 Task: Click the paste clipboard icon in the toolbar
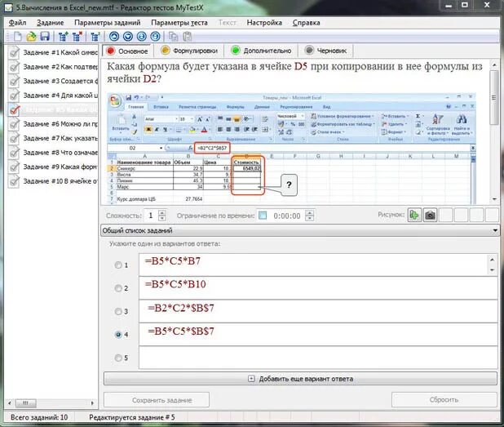click(188, 37)
